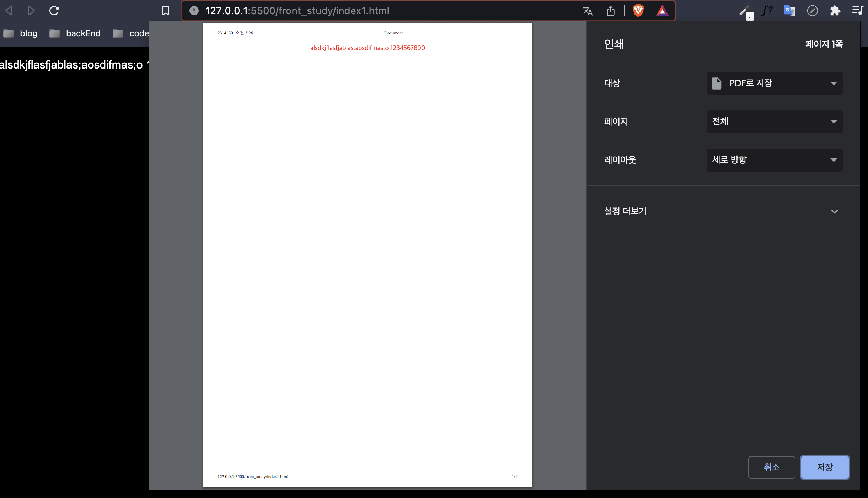Viewport: 868px width, 498px height.
Task: Open the backEnd bookmarks folder
Action: [75, 33]
